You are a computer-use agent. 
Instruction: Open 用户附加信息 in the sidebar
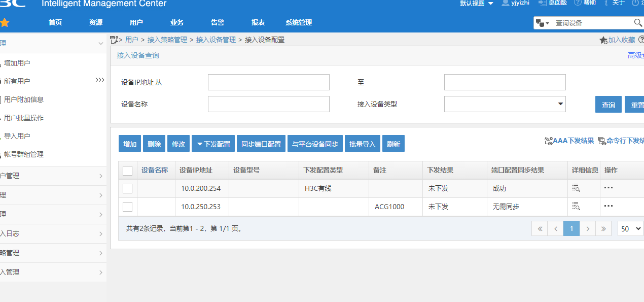point(24,99)
